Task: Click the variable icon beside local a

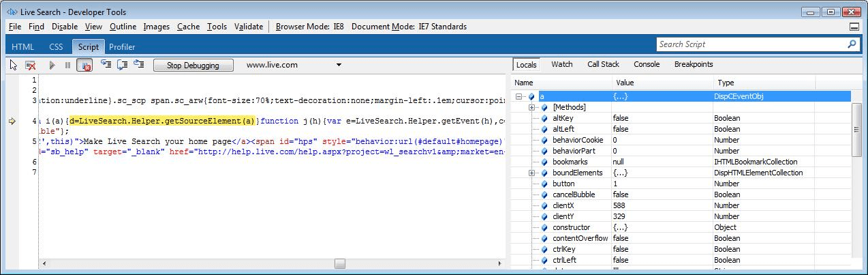Action: pos(531,96)
